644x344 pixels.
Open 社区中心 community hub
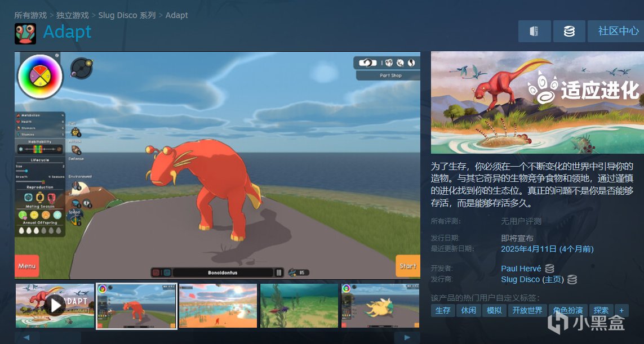point(616,31)
